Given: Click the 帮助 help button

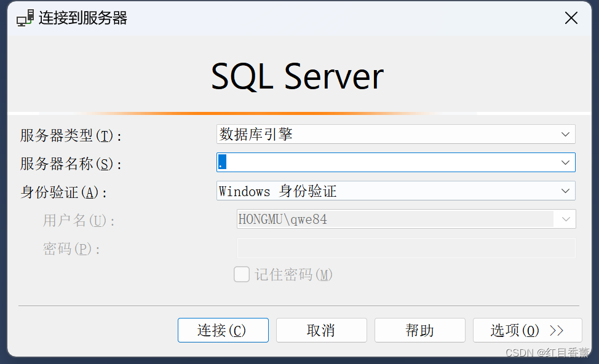Looking at the screenshot, I should [420, 330].
